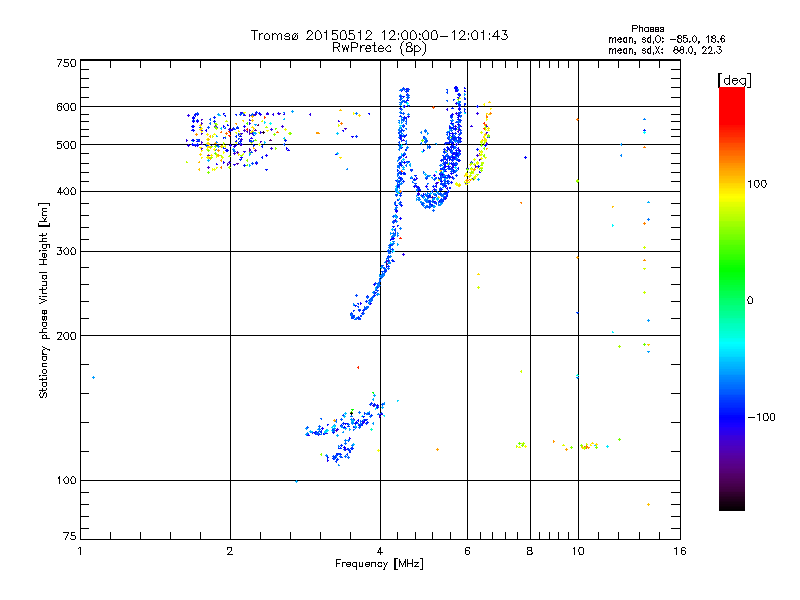Click the x-axis tick label '4'

click(x=380, y=551)
